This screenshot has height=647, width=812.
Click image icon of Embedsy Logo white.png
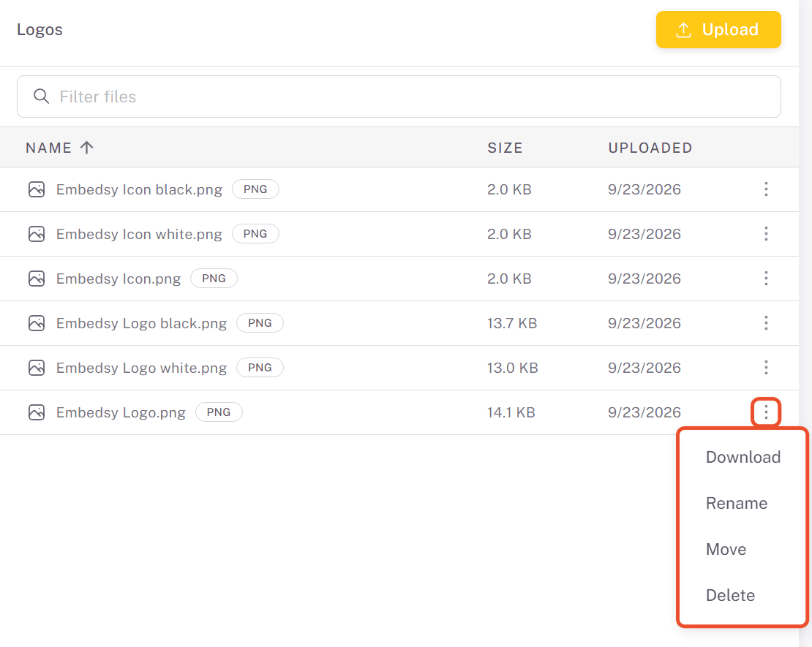(37, 368)
